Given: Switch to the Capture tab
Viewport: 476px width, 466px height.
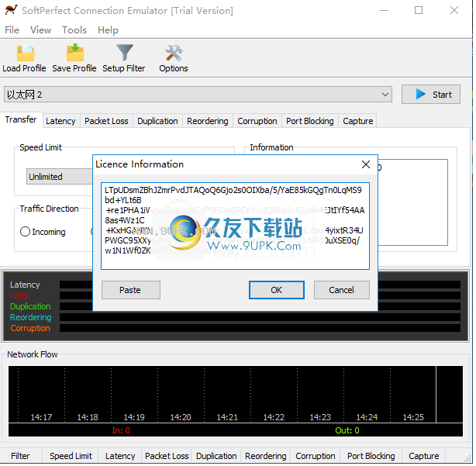Looking at the screenshot, I should pos(358,122).
